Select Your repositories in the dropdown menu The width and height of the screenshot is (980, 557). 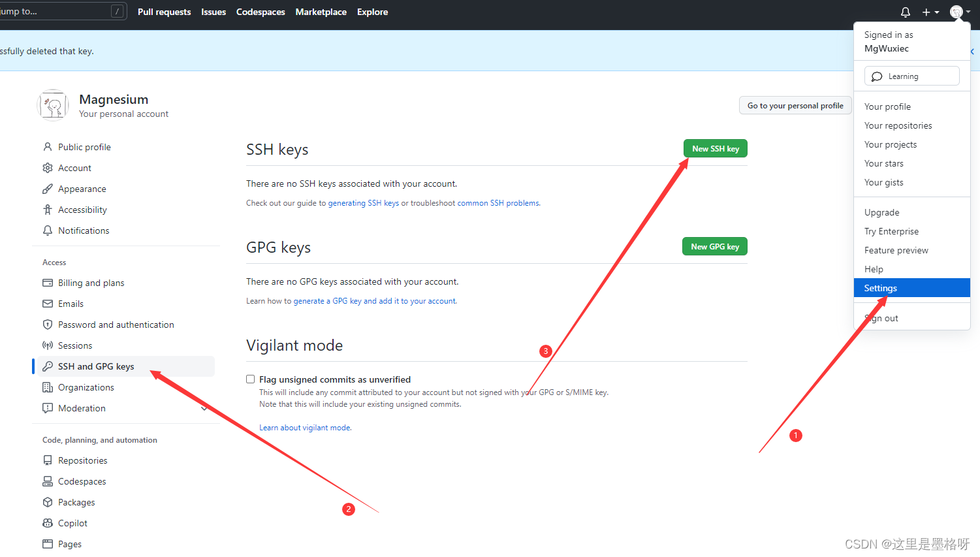tap(912, 125)
